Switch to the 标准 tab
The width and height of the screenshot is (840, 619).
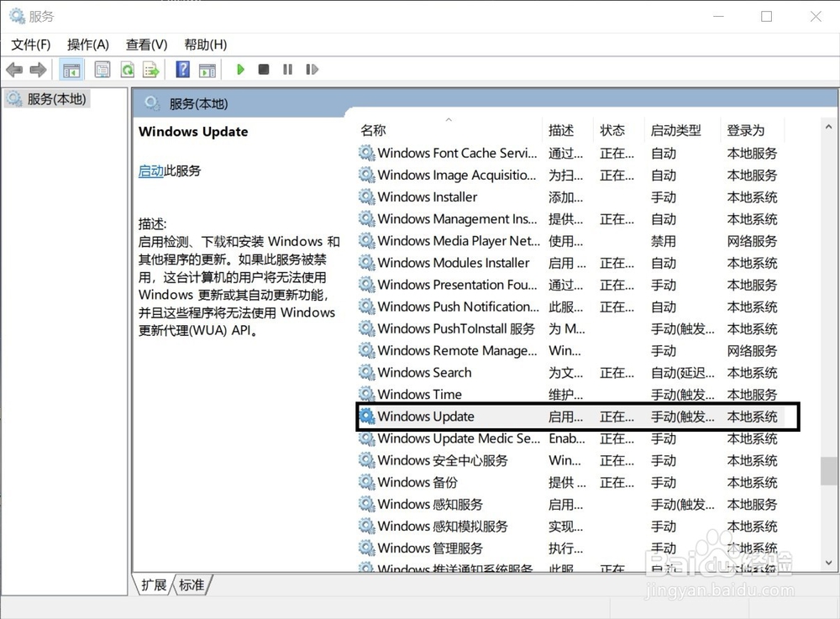192,585
